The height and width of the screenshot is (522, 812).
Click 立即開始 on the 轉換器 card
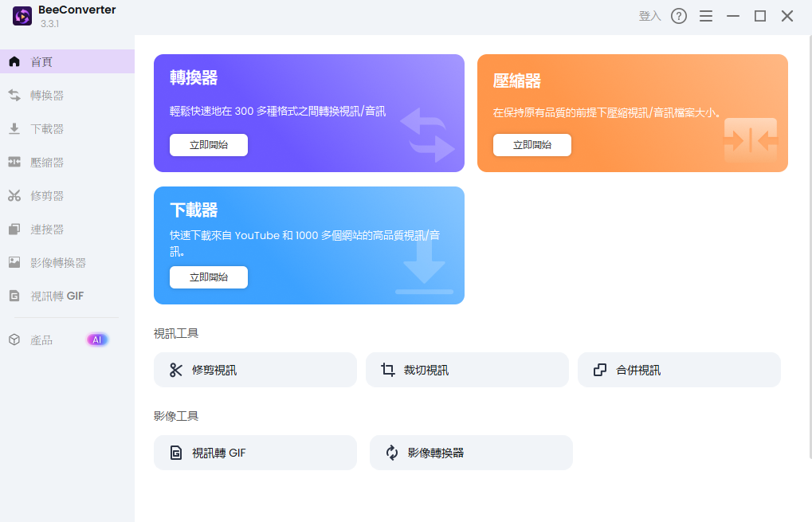tap(209, 145)
